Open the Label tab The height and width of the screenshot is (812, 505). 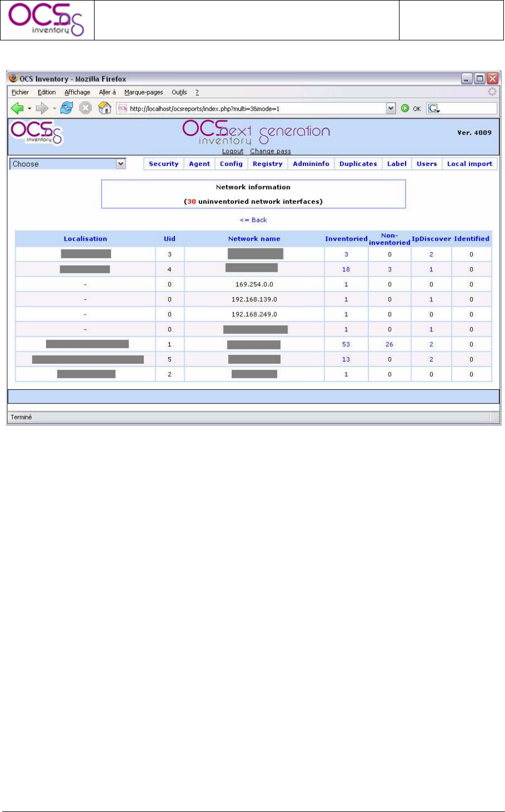click(397, 164)
